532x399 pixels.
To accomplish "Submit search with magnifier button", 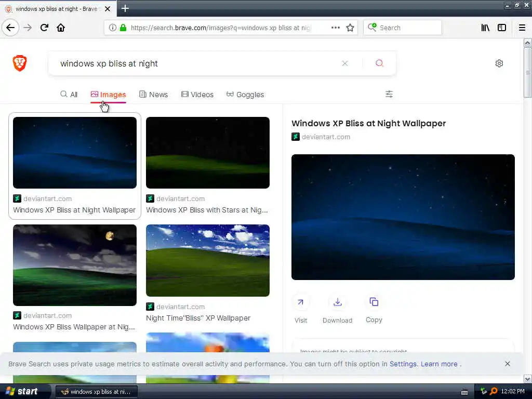I will [380, 63].
